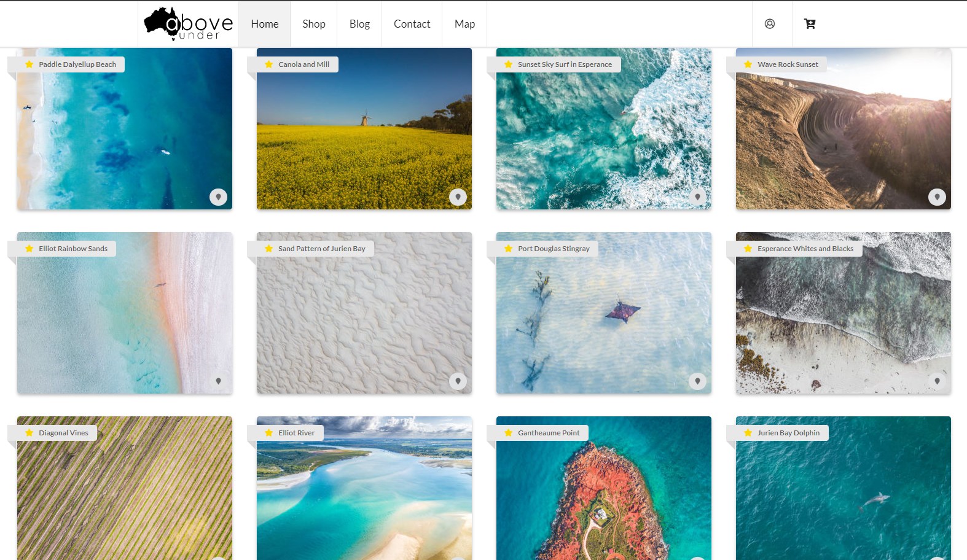Viewport: 967px width, 560px height.
Task: View the Diagonal Vines photo
Action: [x=124, y=497]
